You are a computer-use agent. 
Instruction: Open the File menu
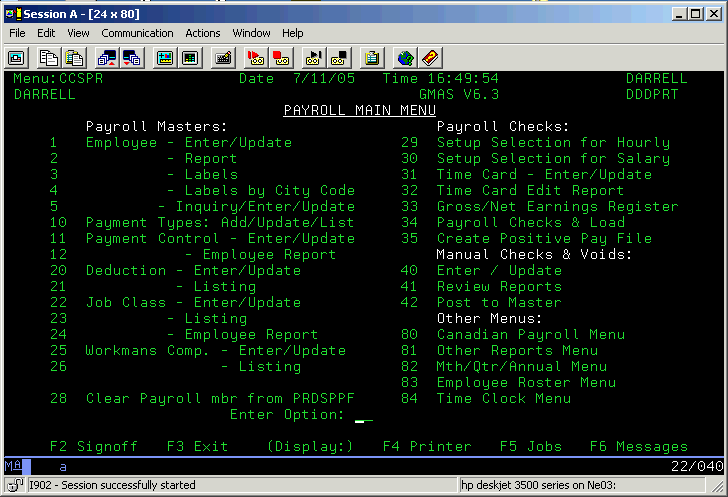click(17, 33)
